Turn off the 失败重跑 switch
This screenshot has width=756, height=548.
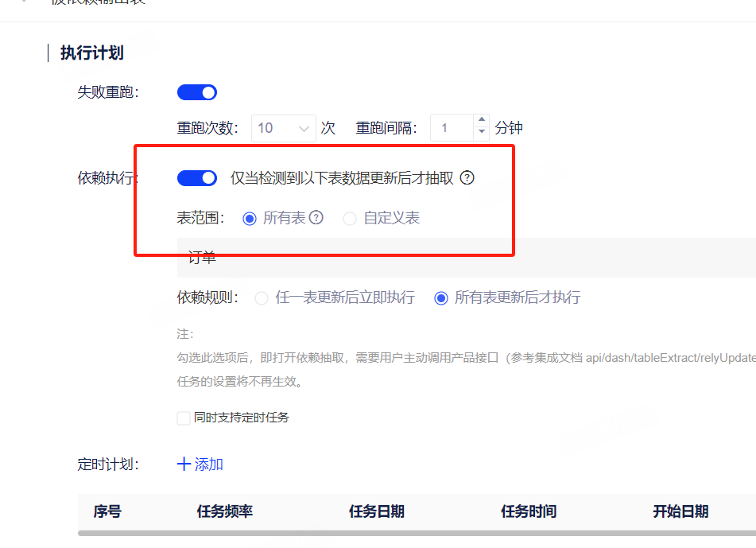197,92
